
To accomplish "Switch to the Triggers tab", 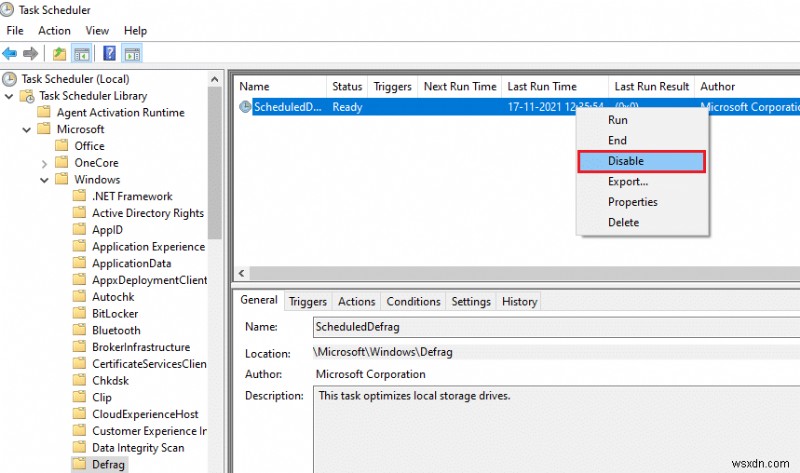I will tap(308, 302).
